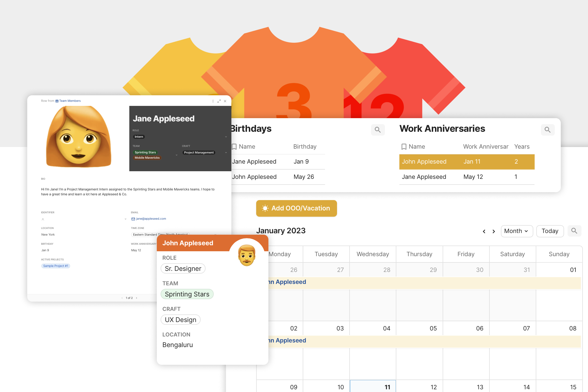Search the Work Anniversaries table
588x392 pixels.
click(547, 130)
